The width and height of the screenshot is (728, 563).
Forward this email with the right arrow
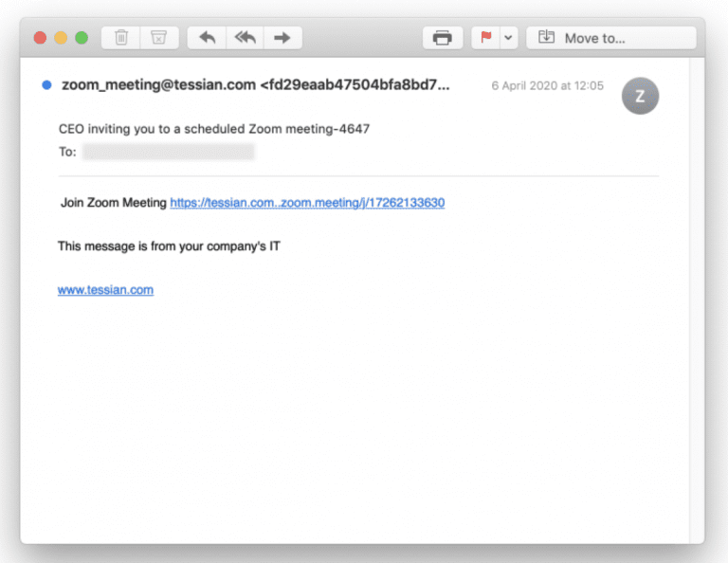(x=282, y=38)
